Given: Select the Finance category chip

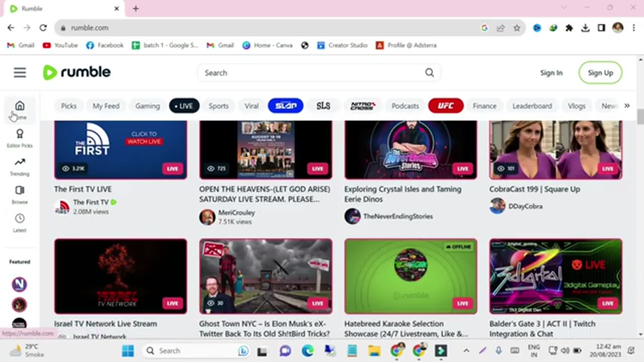Looking at the screenshot, I should [x=485, y=106].
